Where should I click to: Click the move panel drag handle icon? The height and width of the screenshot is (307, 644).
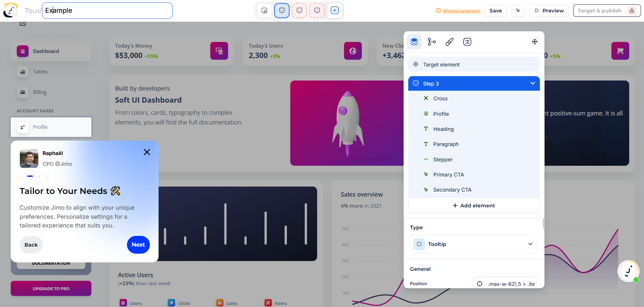tap(534, 42)
